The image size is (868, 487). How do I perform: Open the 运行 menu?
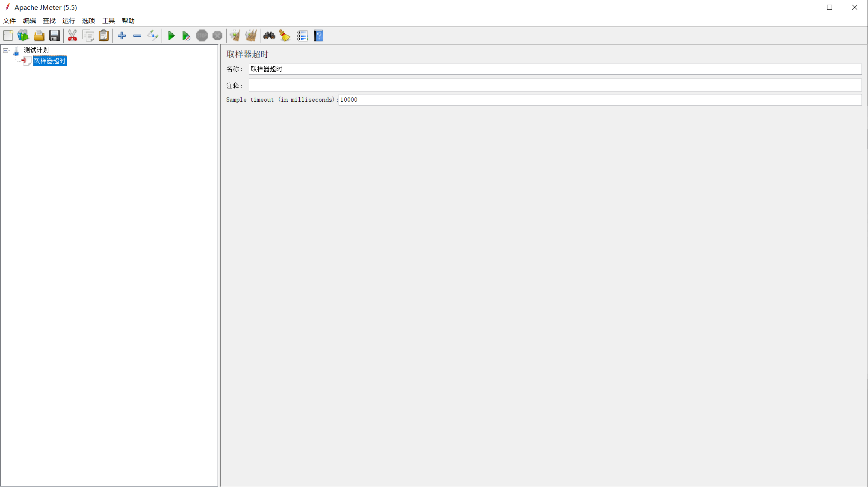click(x=69, y=21)
